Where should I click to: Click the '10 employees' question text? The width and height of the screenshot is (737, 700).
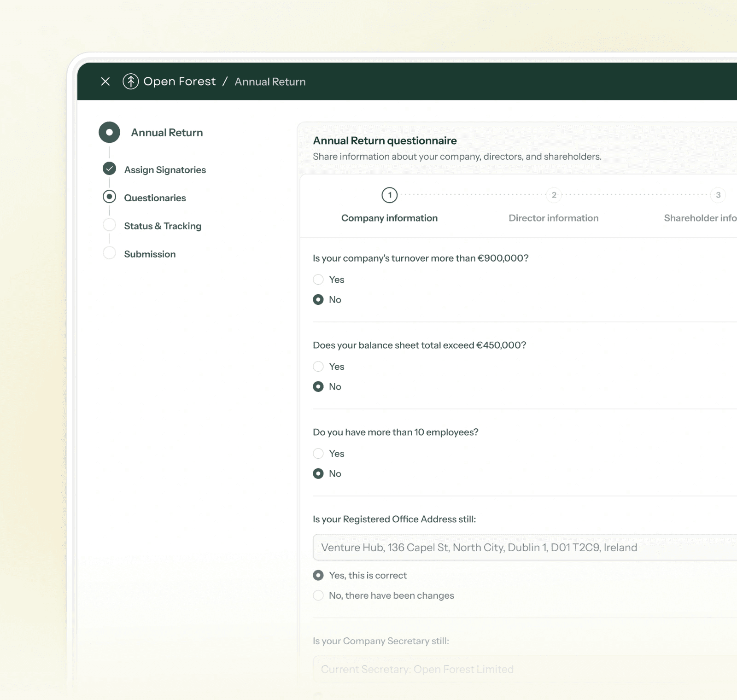(x=395, y=432)
